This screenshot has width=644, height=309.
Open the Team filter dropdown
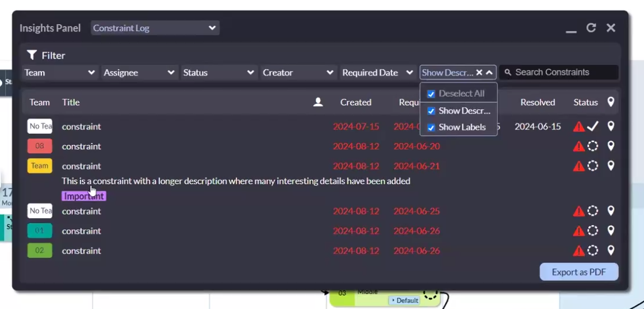click(x=60, y=72)
